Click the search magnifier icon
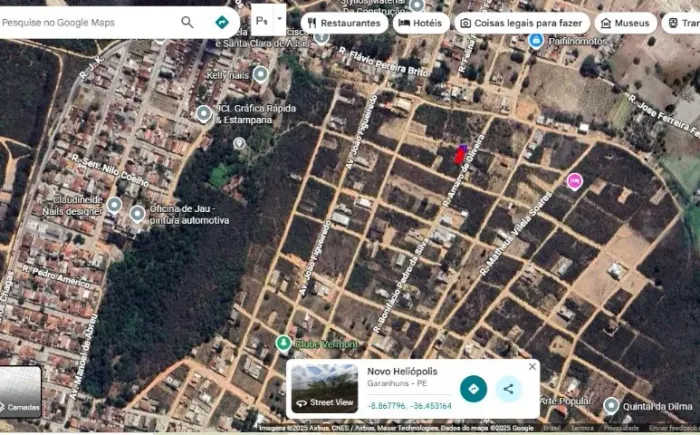This screenshot has height=435, width=700. (x=187, y=22)
